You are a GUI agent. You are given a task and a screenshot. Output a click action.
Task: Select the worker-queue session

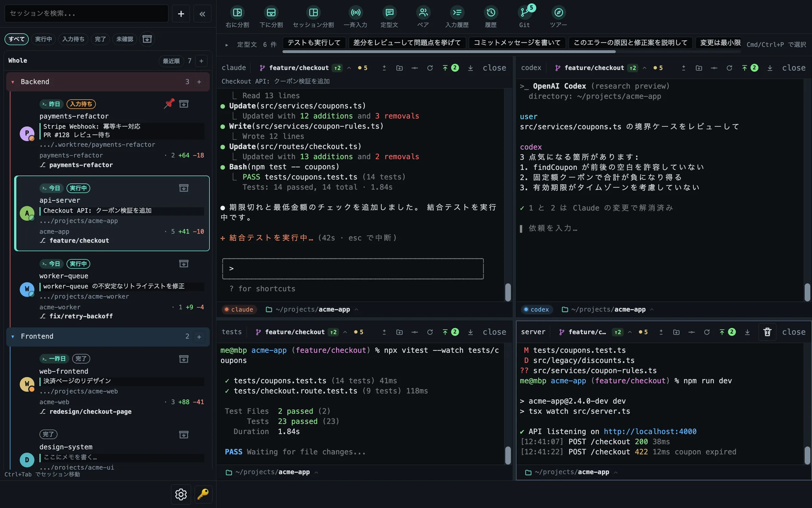click(112, 290)
